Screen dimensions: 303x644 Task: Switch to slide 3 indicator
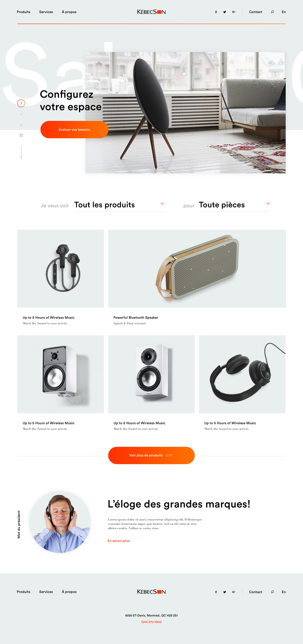coord(21,125)
